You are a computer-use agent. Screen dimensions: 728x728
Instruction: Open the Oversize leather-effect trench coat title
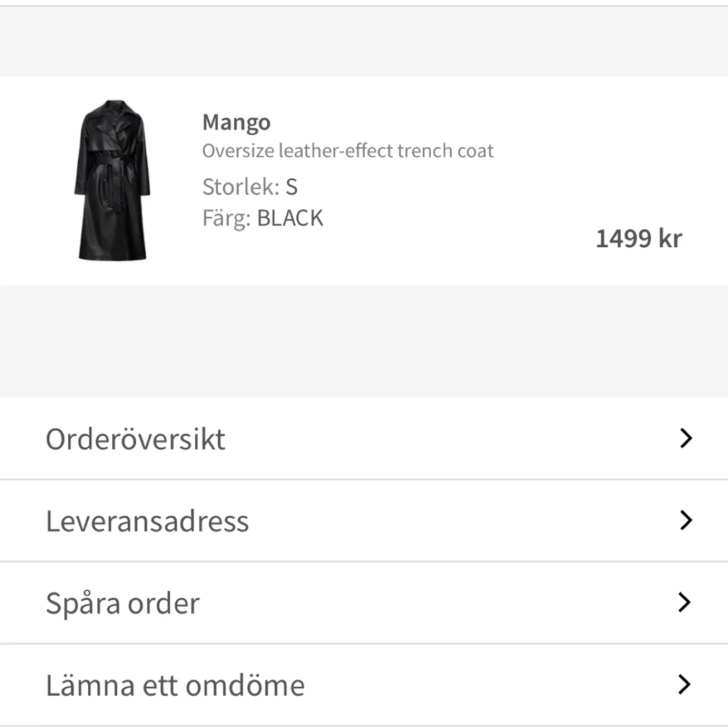347,151
